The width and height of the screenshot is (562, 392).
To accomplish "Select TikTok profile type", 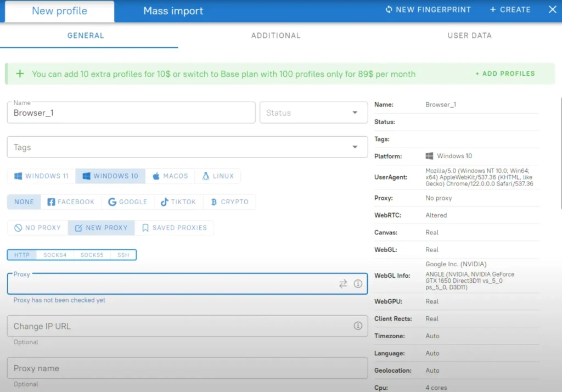I will point(178,202).
